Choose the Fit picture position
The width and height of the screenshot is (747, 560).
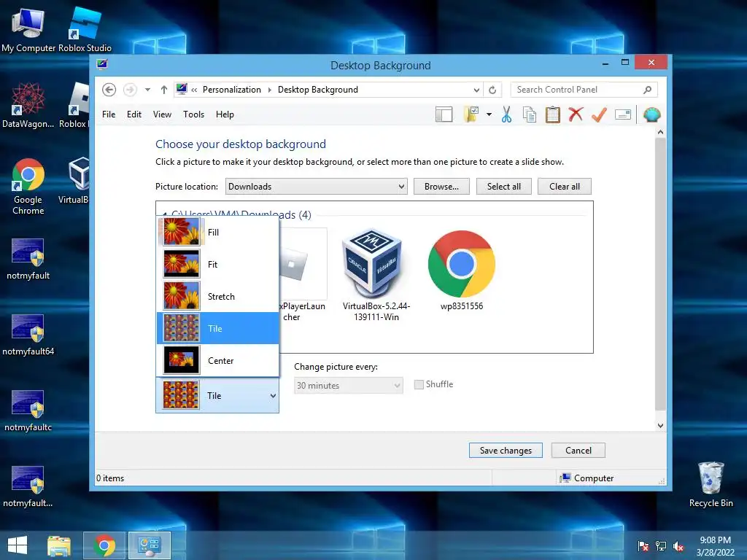[x=217, y=264]
